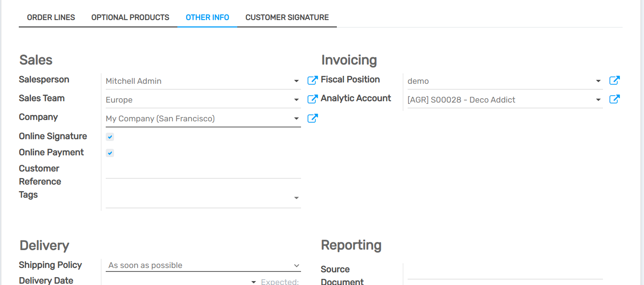Open Salesperson external link icon
Viewport: 644px width, 285px height.
click(312, 80)
